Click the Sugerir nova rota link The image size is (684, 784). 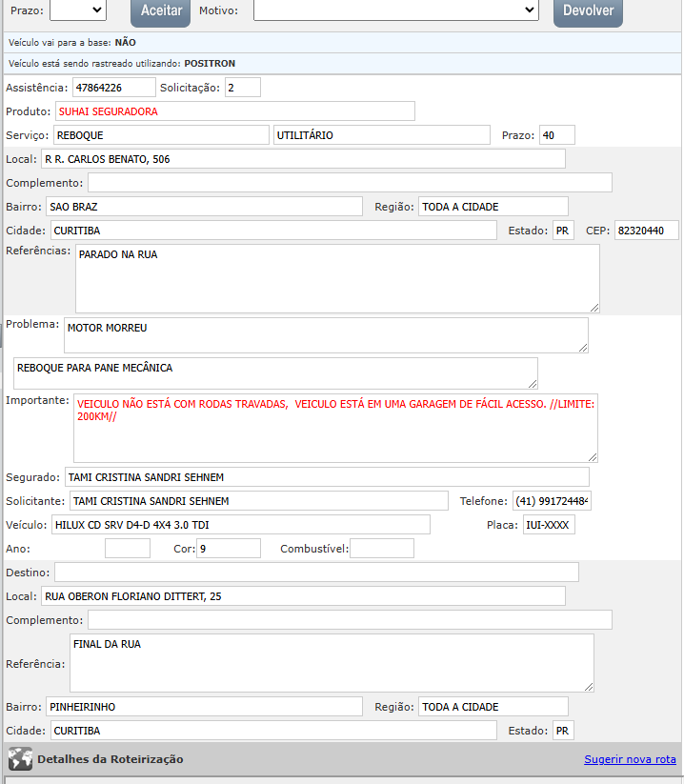[x=630, y=759]
